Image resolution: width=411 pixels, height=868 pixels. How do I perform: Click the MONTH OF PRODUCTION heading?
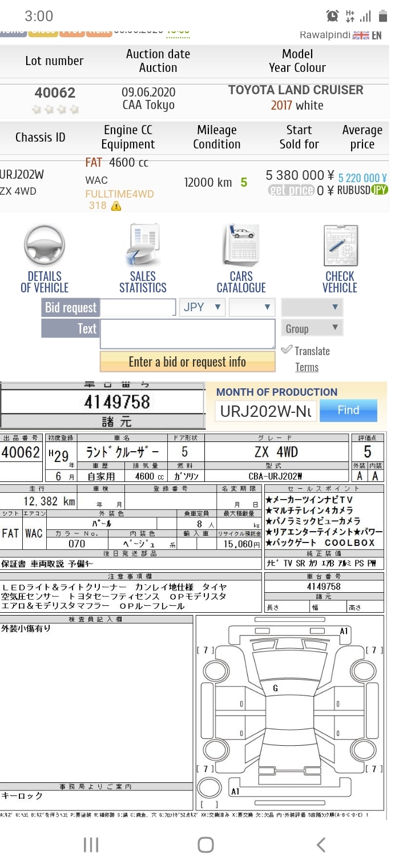(x=277, y=392)
